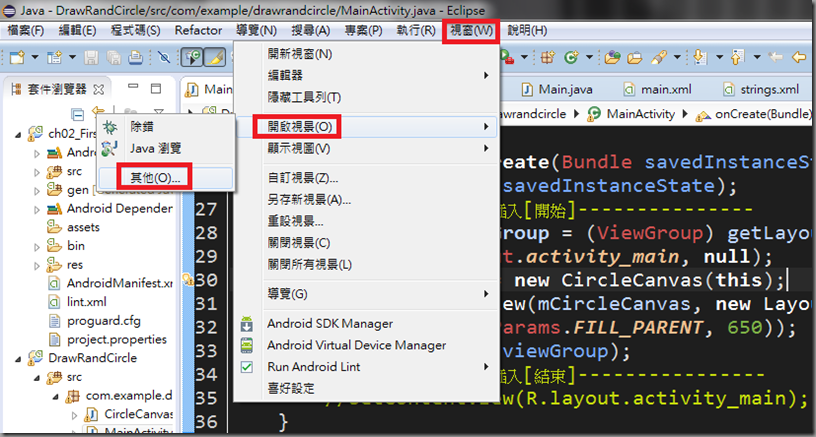Choose 開新視窗(N) from the menu
Screen dimensions: 816x437
[x=366, y=54]
